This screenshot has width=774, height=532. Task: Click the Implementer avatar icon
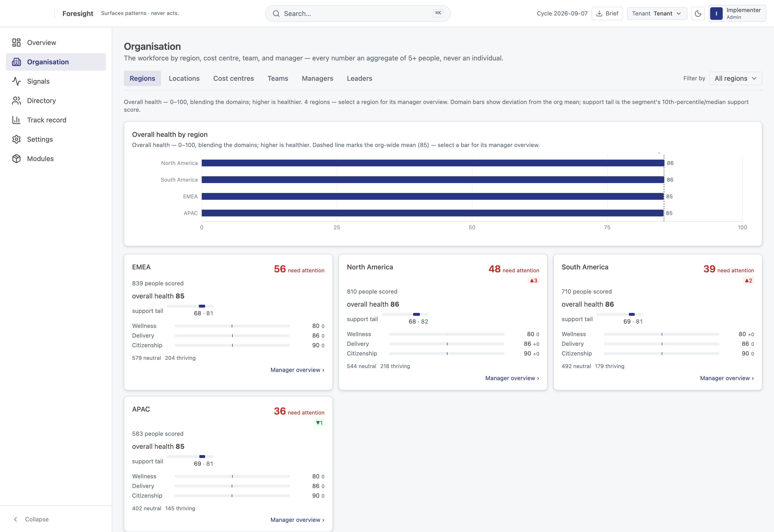point(716,14)
